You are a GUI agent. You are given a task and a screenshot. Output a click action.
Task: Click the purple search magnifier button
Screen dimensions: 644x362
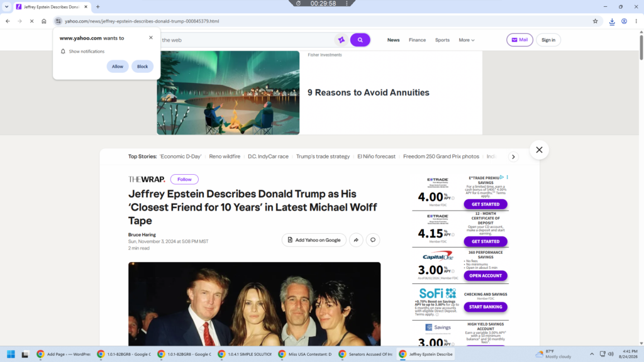tap(360, 40)
